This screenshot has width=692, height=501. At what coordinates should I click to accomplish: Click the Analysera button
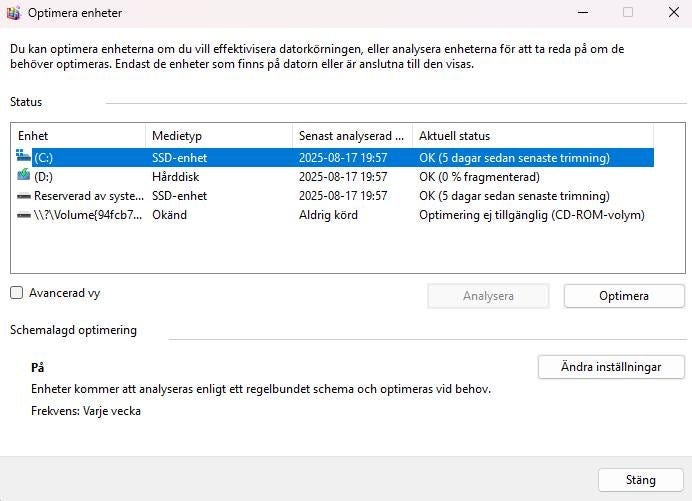pyautogui.click(x=488, y=296)
